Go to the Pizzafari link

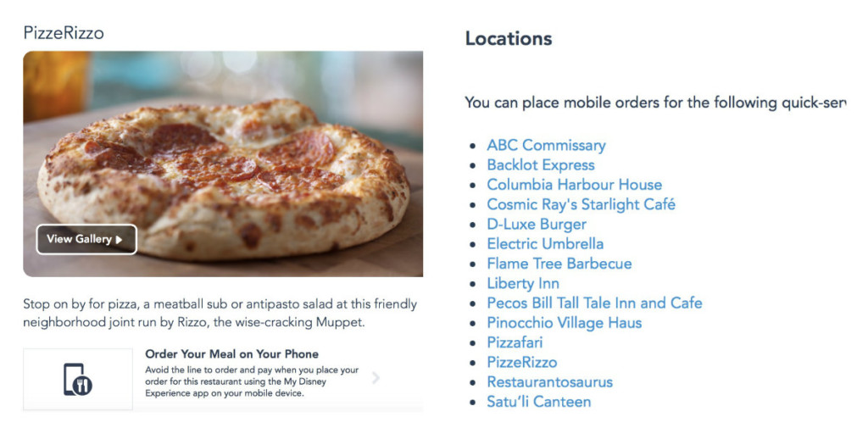point(515,342)
